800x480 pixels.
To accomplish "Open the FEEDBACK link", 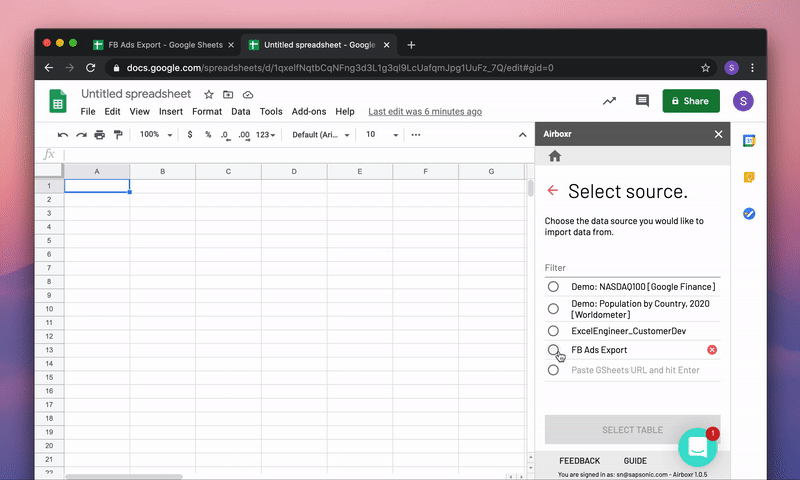I will 579,461.
